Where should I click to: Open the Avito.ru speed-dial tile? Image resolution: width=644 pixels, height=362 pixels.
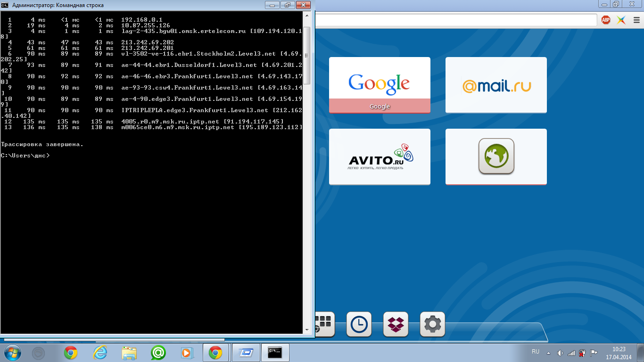coord(380,156)
